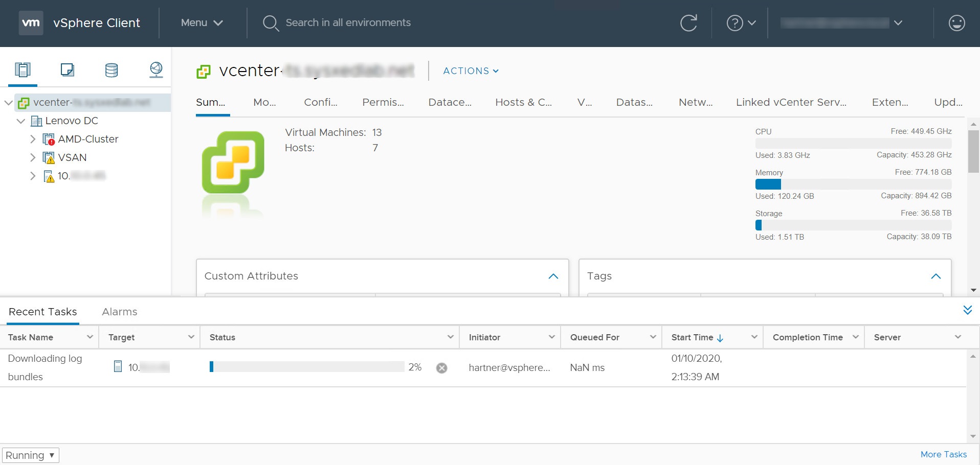
Task: Click the 2% task progress bar
Action: [x=307, y=367]
